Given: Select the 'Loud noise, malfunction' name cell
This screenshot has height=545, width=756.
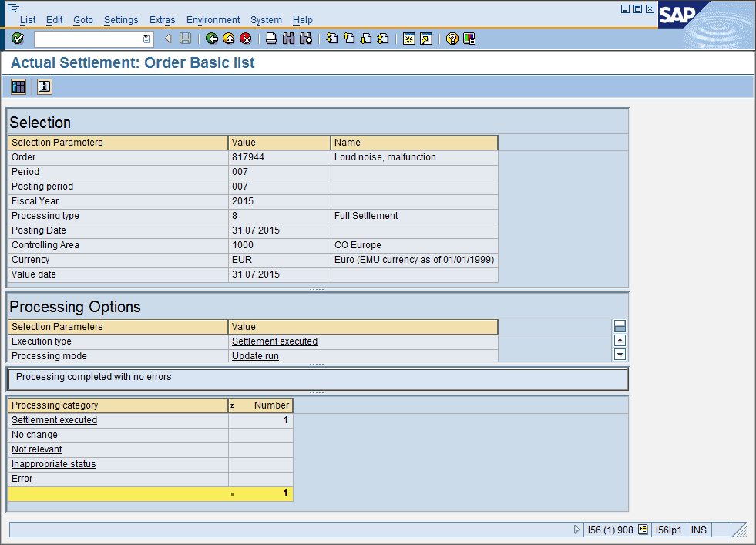Looking at the screenshot, I should pyautogui.click(x=414, y=157).
